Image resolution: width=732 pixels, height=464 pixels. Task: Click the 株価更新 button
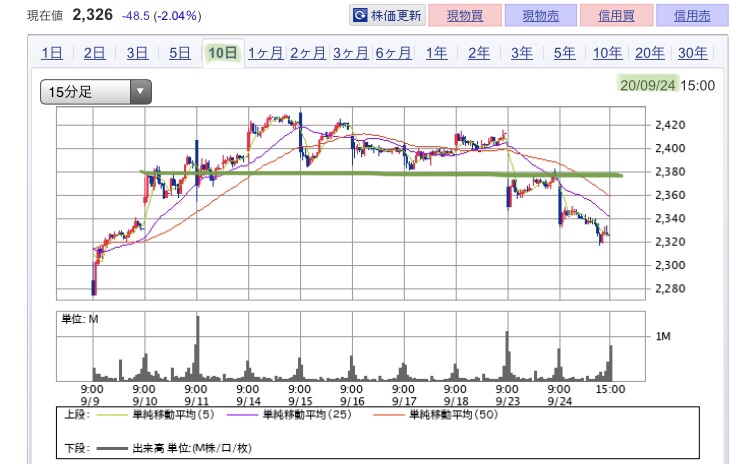point(387,15)
